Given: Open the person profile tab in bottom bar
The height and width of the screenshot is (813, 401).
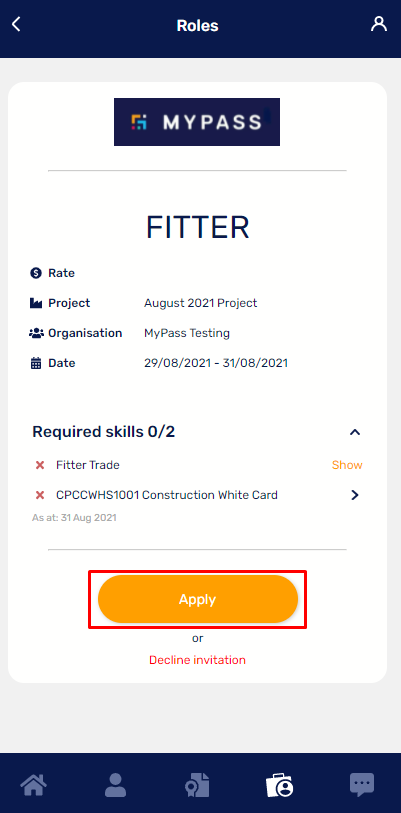Looking at the screenshot, I should (115, 784).
